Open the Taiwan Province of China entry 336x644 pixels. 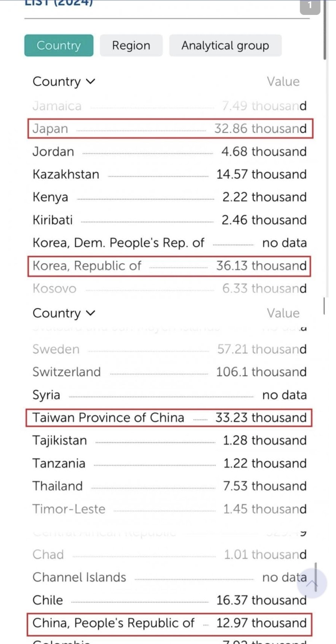click(x=169, y=417)
